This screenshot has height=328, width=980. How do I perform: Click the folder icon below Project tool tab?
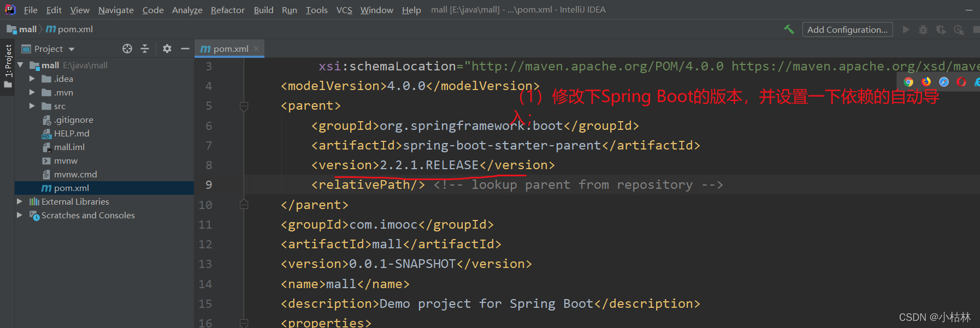[8, 85]
